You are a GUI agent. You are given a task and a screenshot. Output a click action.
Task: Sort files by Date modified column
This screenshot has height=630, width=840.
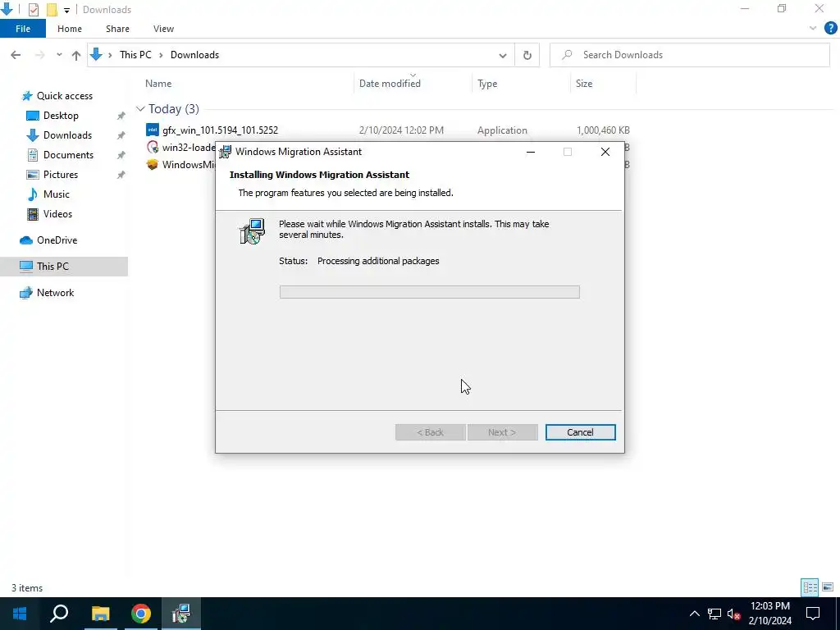click(x=390, y=84)
